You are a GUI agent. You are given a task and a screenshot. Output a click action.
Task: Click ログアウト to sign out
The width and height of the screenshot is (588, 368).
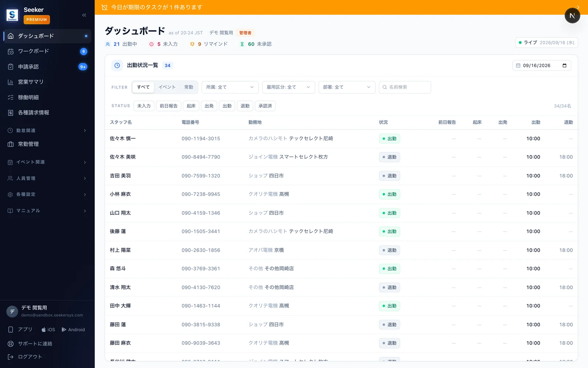[x=25, y=357]
